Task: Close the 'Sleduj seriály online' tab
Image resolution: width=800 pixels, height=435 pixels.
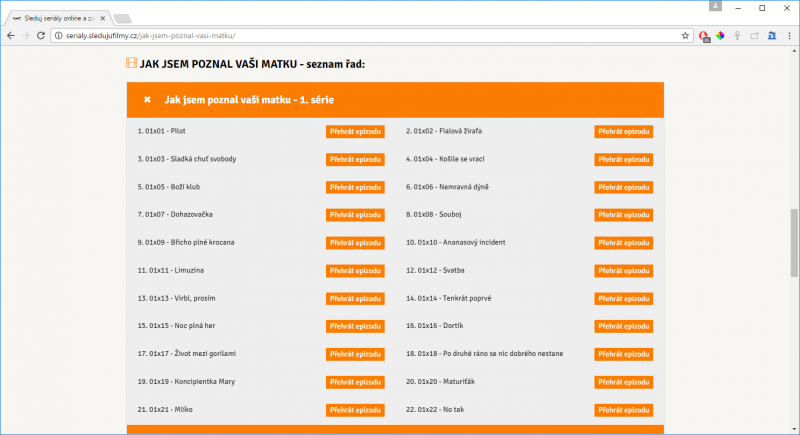Action: pyautogui.click(x=102, y=17)
